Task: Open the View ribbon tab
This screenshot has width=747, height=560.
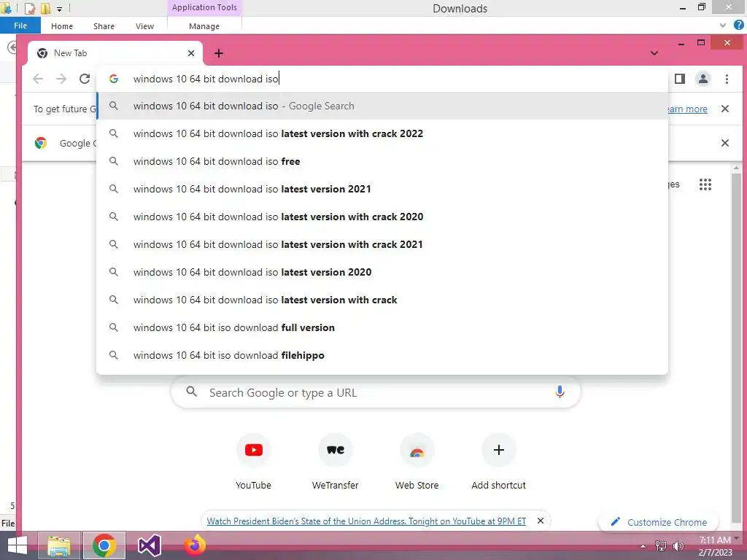Action: 145,26
